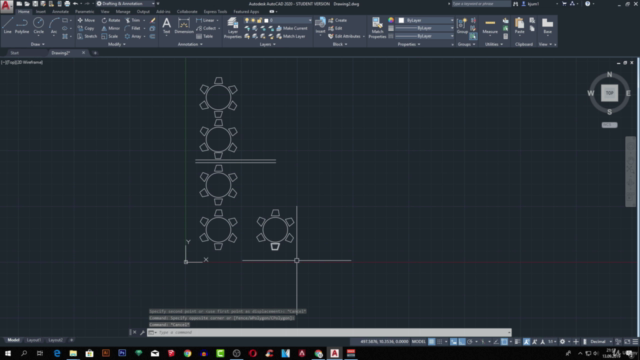Expand the Layers panel
The width and height of the screenshot is (640, 360).
pos(268,44)
